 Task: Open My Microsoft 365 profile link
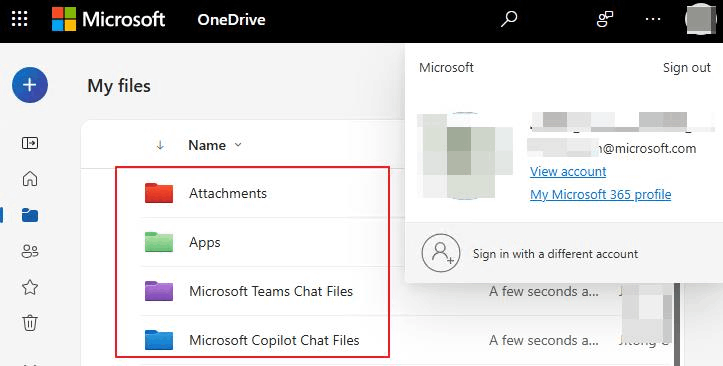point(600,195)
